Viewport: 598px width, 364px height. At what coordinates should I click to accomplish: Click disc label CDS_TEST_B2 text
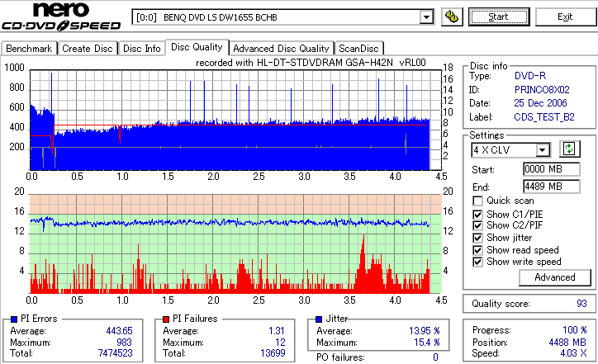[544, 117]
